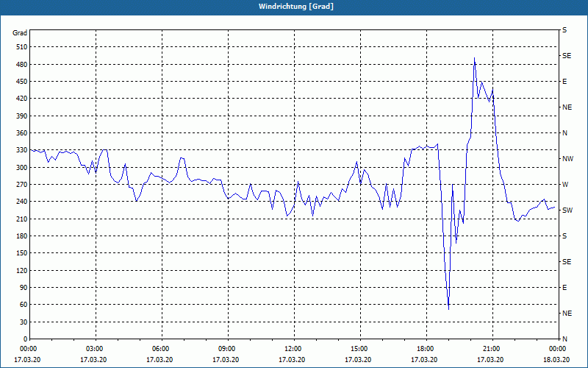Click the chart title Windrichtung [Grad]
The height and width of the screenshot is (368, 588).
click(296, 7)
